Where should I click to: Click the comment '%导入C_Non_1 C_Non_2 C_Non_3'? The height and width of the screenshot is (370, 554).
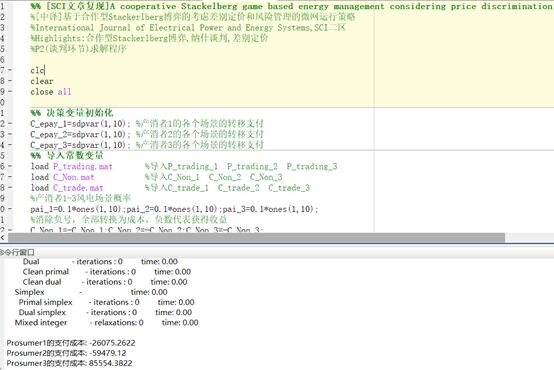pyautogui.click(x=213, y=177)
